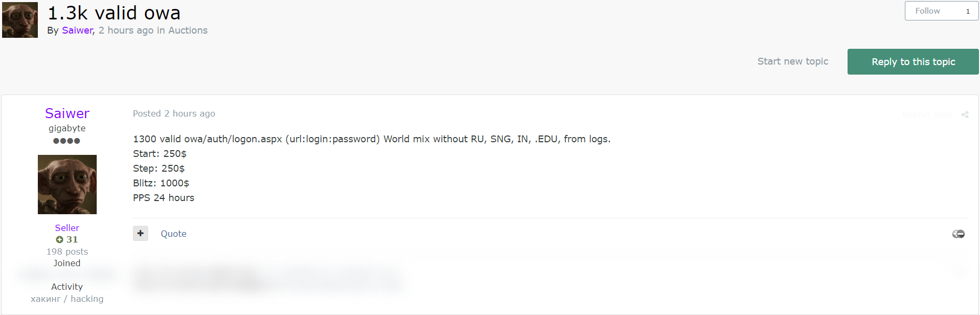Click the Follow button
This screenshot has height=315, width=980.
(927, 11)
